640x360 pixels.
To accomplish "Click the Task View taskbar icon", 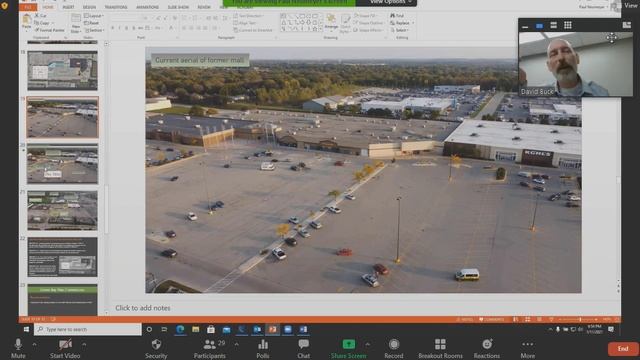I will point(164,329).
